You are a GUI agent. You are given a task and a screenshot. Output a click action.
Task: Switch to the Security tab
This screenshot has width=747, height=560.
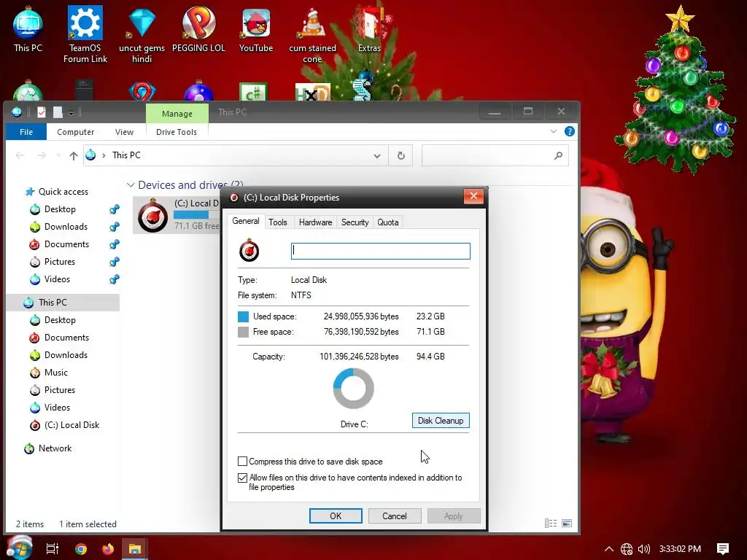pyautogui.click(x=355, y=222)
